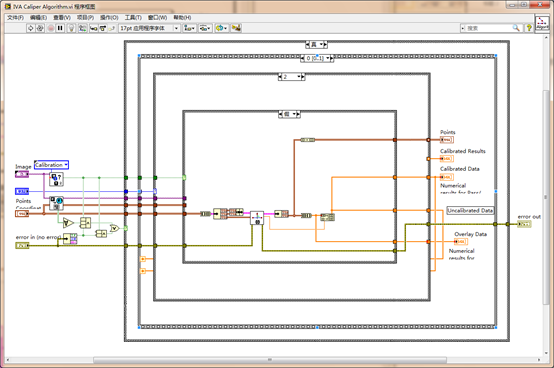Open the Align Objects dropdown
Image resolution: width=554 pixels, height=368 pixels.
[x=189, y=28]
